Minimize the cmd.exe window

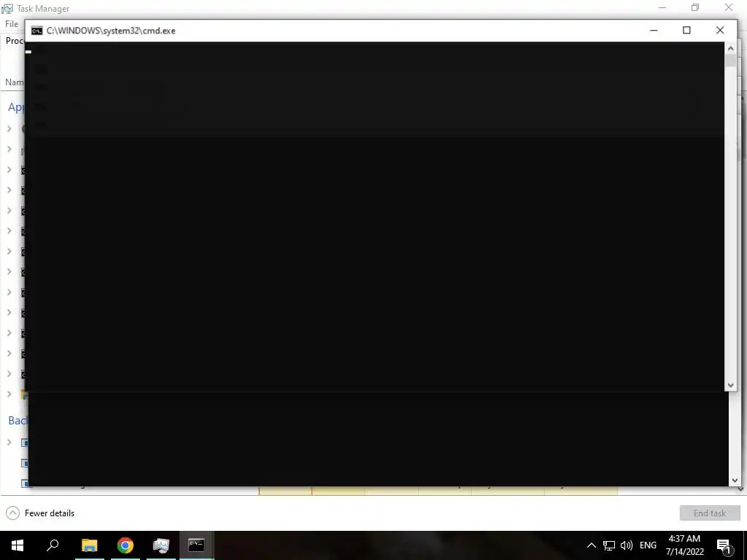(654, 31)
